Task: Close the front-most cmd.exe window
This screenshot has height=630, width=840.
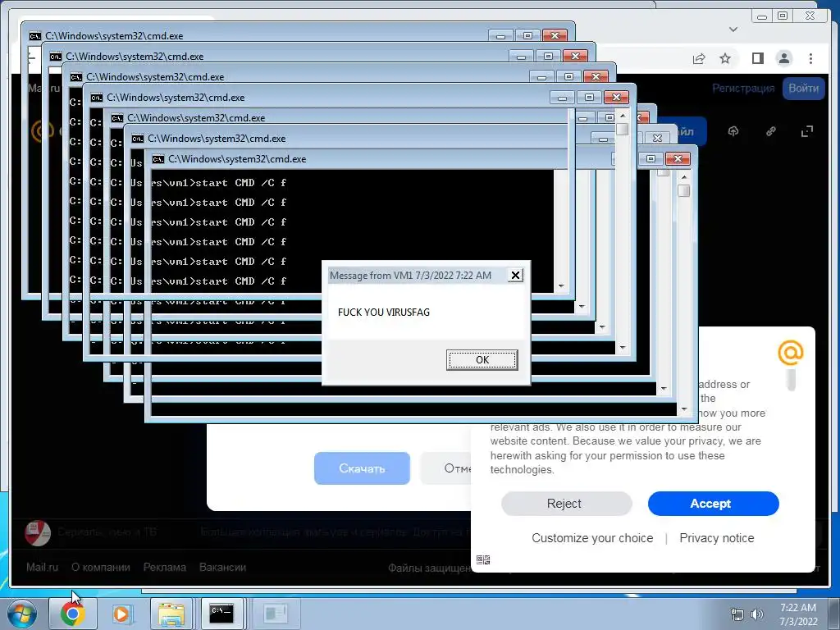Action: pyautogui.click(x=678, y=158)
